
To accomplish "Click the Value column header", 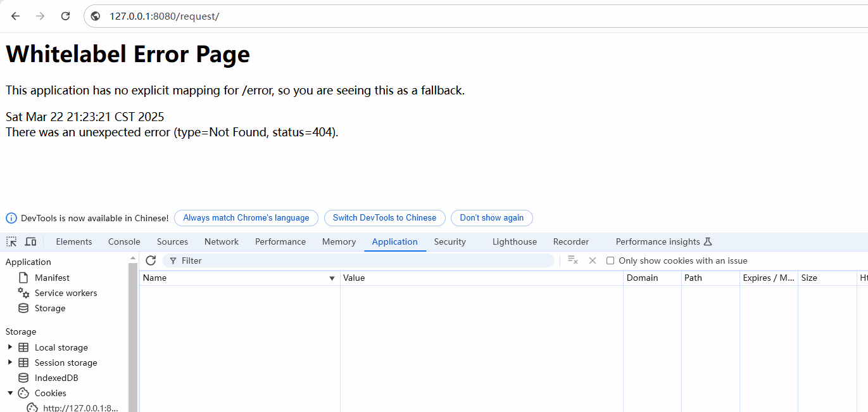I will pos(482,278).
